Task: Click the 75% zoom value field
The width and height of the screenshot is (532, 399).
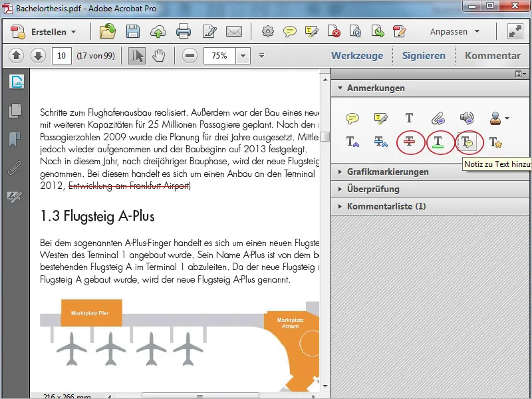Action: click(x=219, y=56)
